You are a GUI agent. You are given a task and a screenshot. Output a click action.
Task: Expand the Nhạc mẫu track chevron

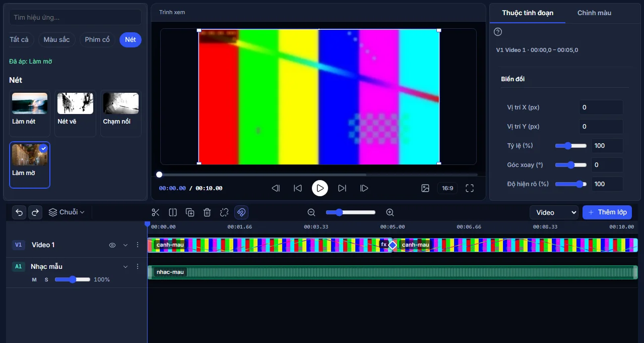click(125, 266)
